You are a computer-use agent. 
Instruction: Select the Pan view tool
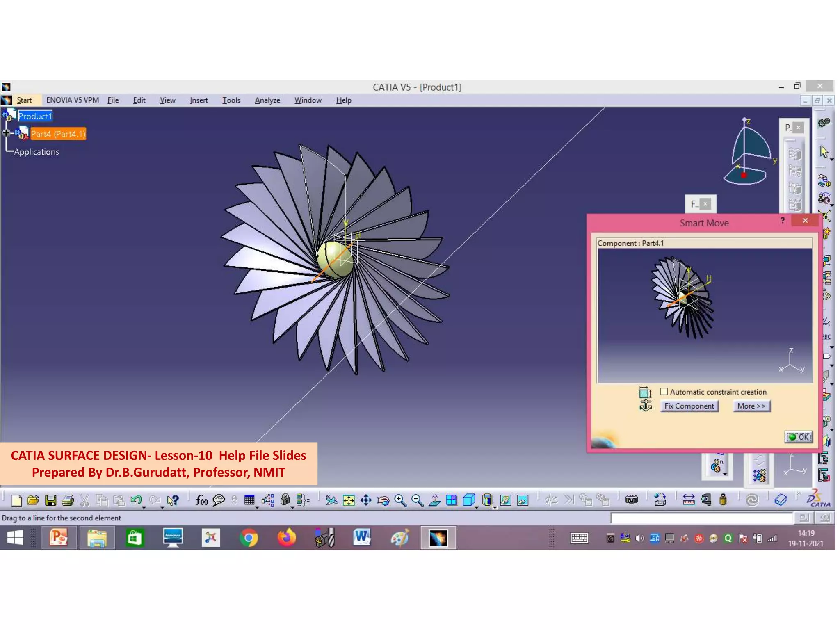coord(366,500)
